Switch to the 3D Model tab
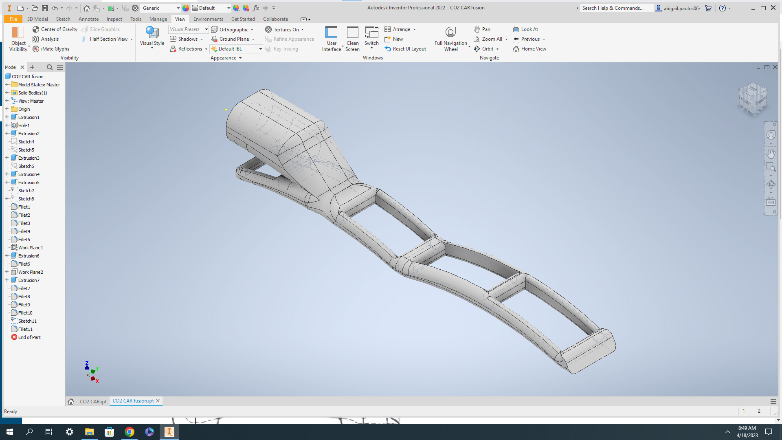Screen dimensions: 782x440 tap(37, 19)
